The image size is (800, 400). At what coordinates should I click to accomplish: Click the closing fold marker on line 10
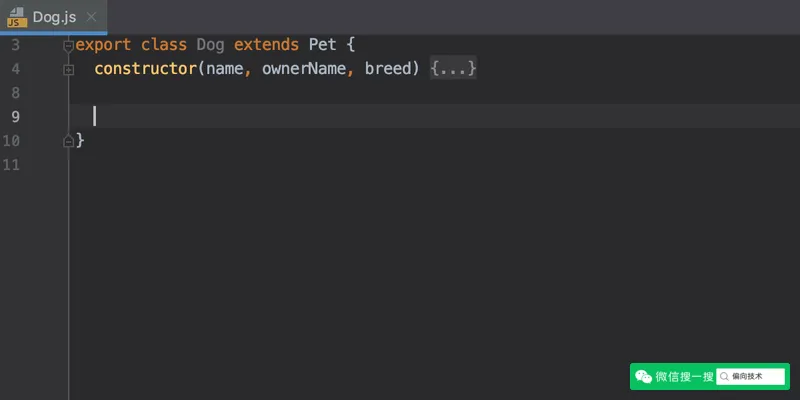tap(68, 141)
